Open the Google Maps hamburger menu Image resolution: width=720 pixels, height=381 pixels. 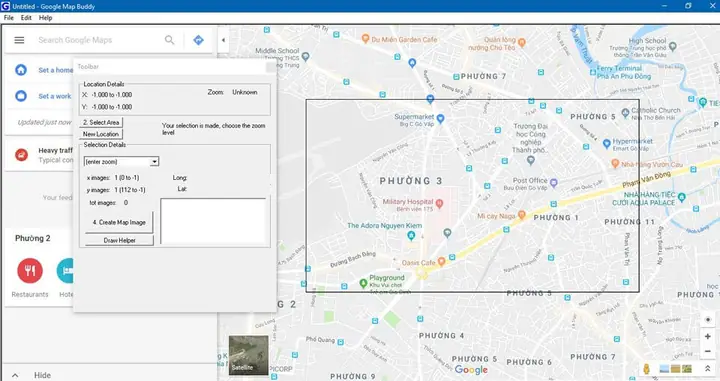pyautogui.click(x=19, y=40)
